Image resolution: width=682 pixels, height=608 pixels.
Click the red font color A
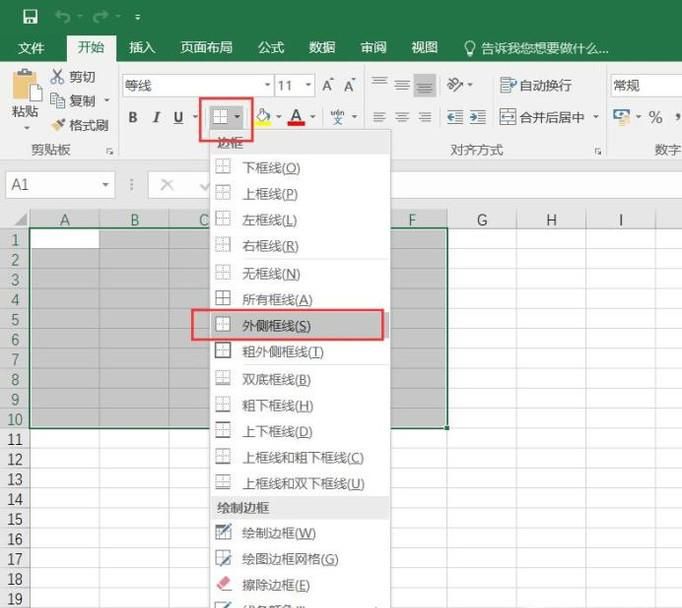click(x=296, y=117)
